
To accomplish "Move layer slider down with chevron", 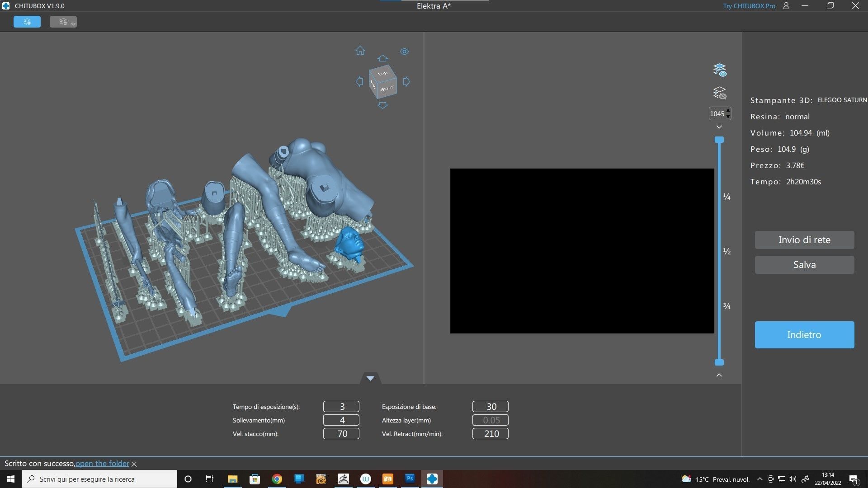I will coord(719,127).
